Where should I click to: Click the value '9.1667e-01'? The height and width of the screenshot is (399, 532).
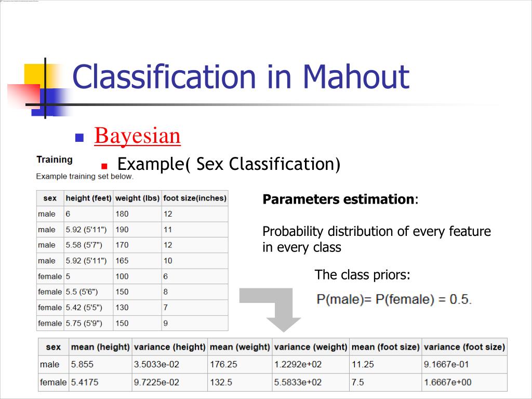464,364
